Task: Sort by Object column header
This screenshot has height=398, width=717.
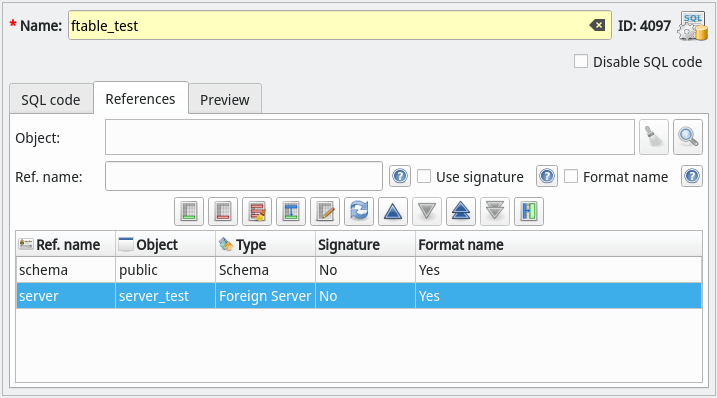Action: tap(166, 244)
